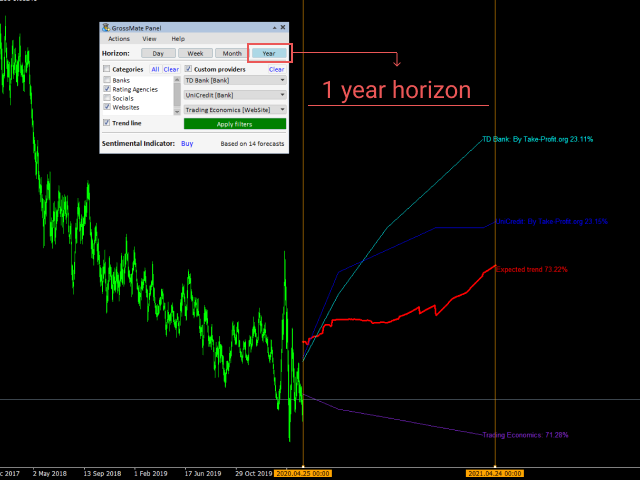
Task: Toggle the Categories checkbox
Action: (x=107, y=69)
